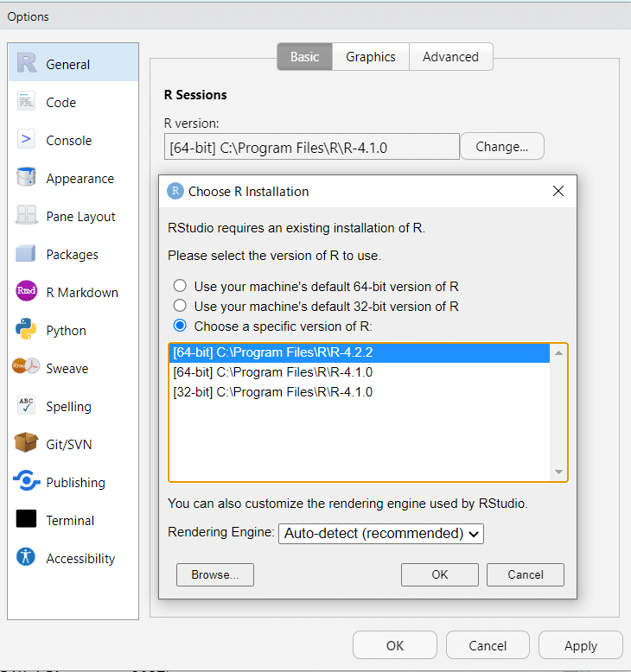Open the Terminal options section
Image resolution: width=631 pixels, height=672 pixels.
click(x=73, y=520)
